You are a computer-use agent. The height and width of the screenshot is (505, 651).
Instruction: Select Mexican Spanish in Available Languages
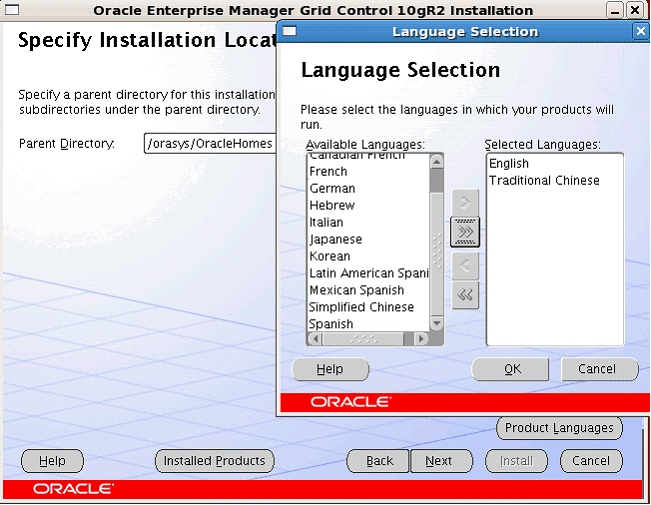369,290
